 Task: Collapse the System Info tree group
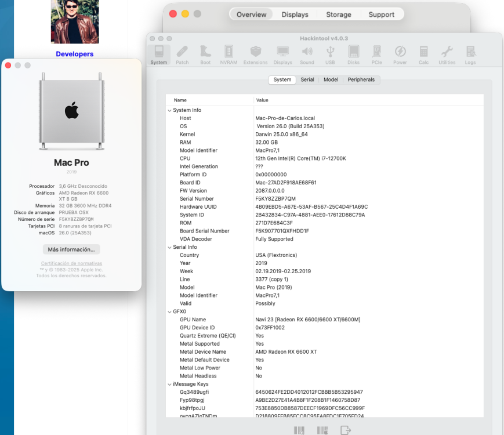(169, 110)
